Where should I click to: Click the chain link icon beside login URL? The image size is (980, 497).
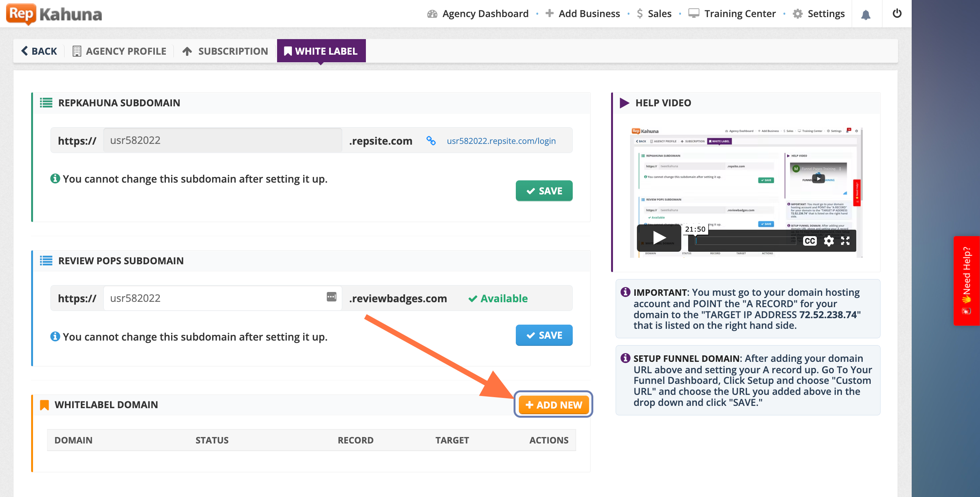click(x=431, y=141)
